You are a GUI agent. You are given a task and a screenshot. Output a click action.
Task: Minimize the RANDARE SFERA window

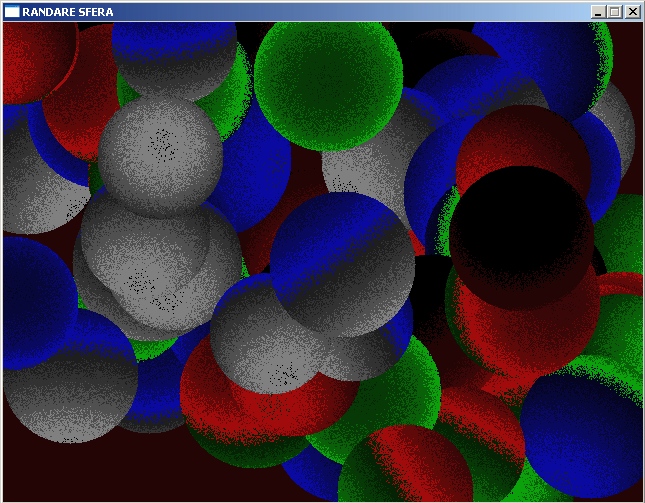(599, 12)
